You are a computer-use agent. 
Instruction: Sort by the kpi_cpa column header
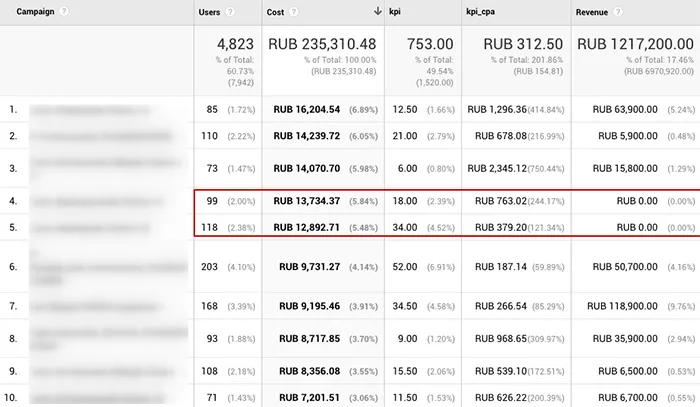(480, 12)
